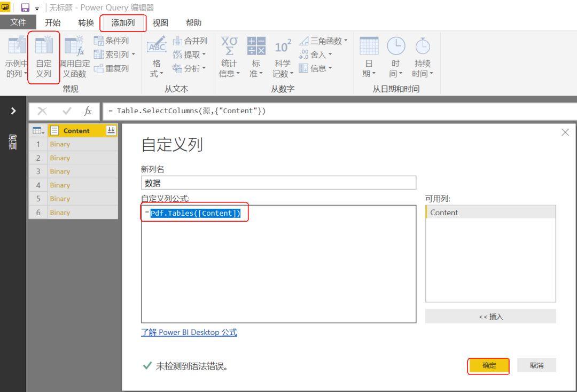Click the Content column expand icon
Viewport: 577px width, 392px height.
coord(111,130)
